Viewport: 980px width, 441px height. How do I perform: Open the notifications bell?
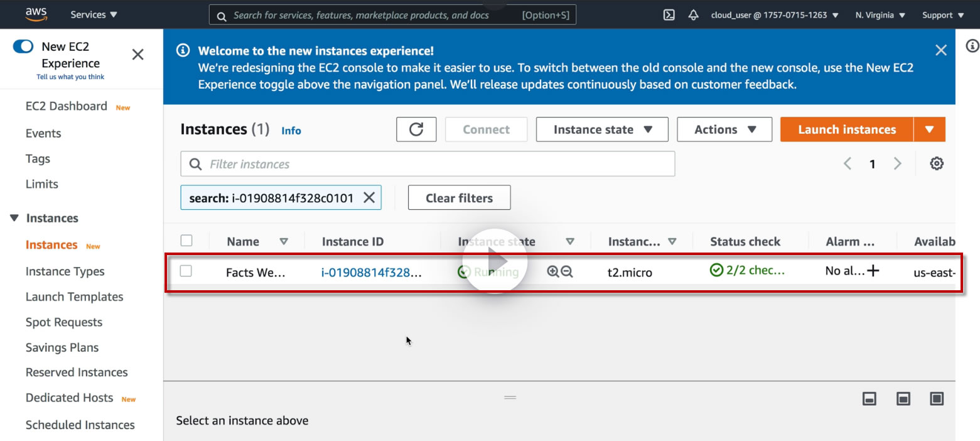(x=693, y=15)
